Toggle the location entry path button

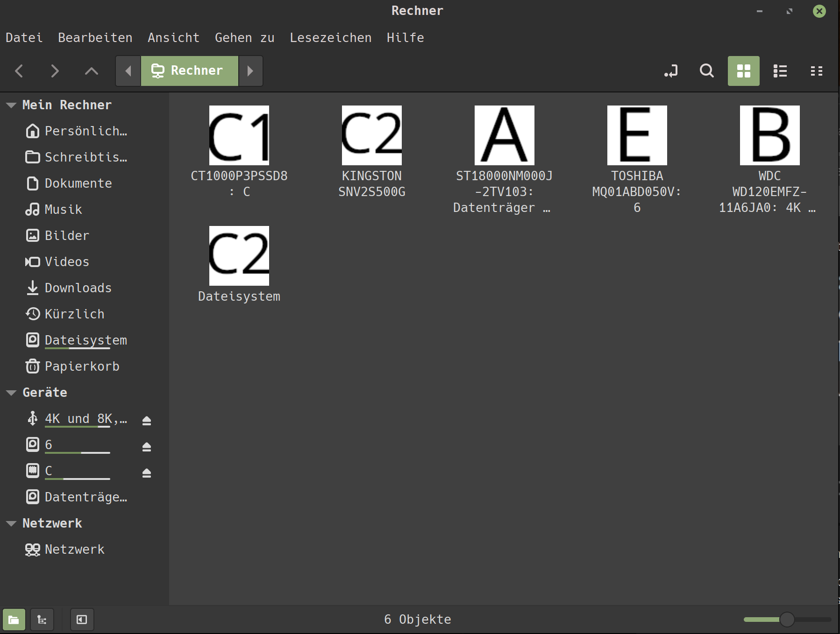click(671, 71)
